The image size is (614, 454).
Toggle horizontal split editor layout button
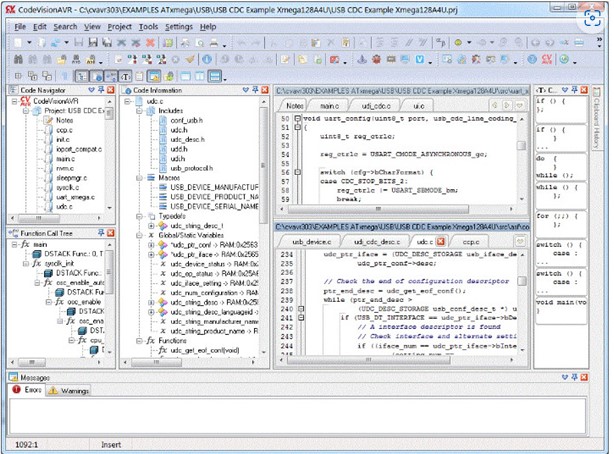215,76
